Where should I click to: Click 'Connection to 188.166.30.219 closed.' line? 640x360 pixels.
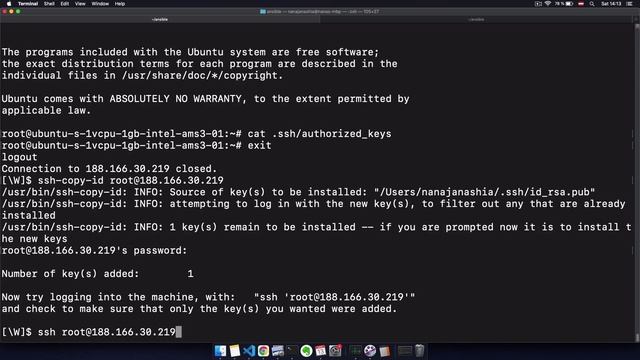tap(109, 169)
